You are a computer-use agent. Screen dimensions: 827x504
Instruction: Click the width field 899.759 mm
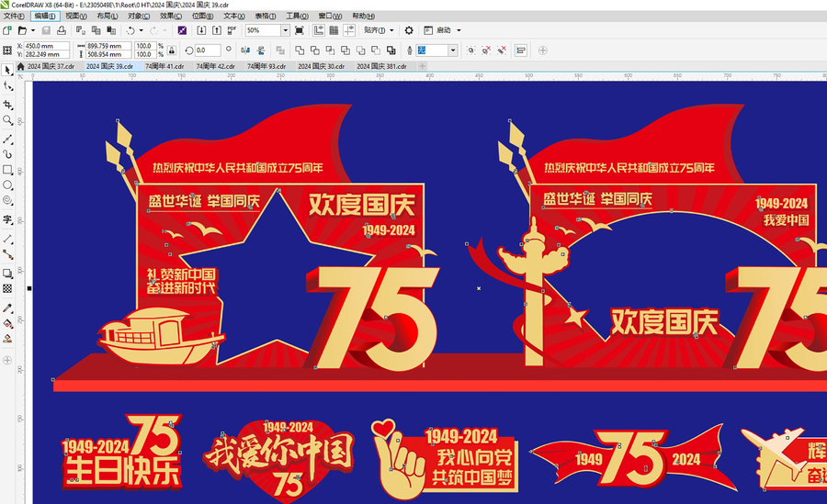tap(108, 46)
